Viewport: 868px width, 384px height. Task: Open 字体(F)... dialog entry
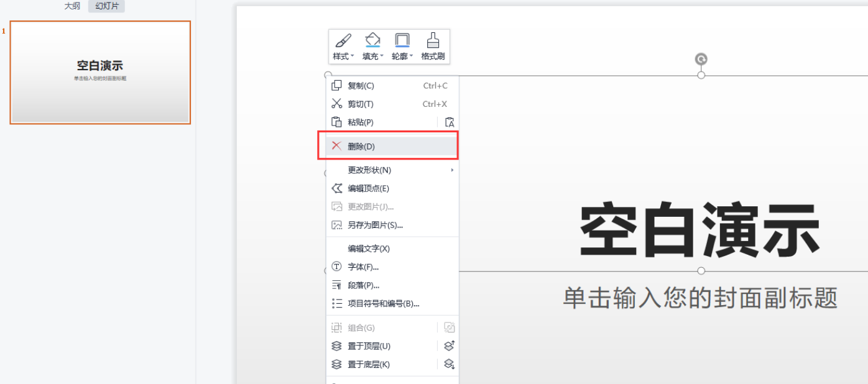click(392, 267)
